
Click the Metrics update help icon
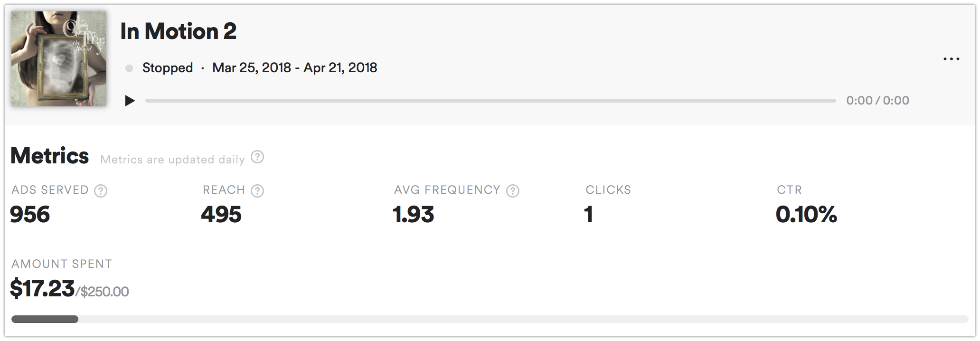[x=257, y=158]
